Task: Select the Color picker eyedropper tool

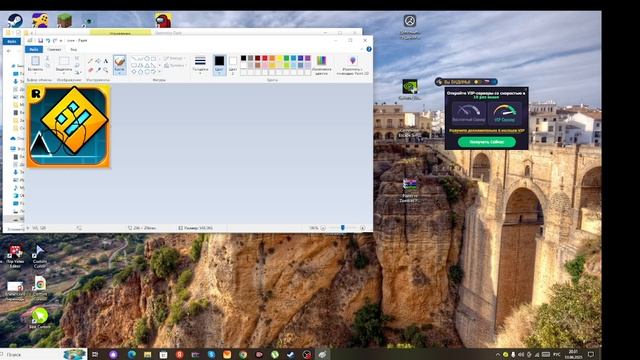Action: [x=98, y=70]
